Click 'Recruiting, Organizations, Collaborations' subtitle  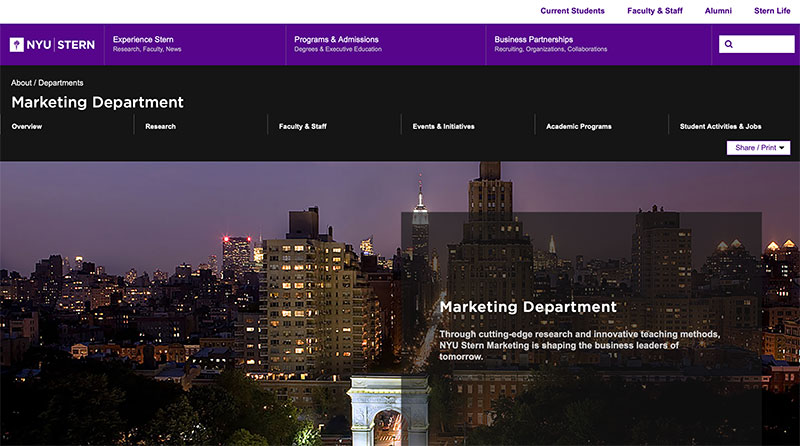551,49
